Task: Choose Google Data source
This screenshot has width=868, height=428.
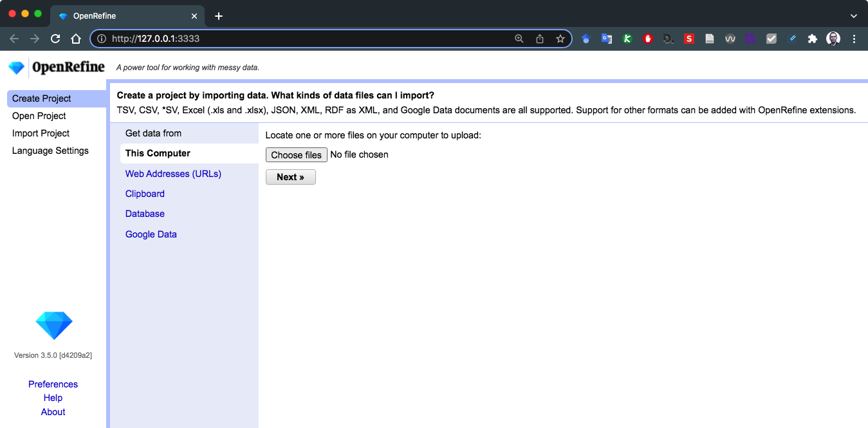Action: point(151,234)
